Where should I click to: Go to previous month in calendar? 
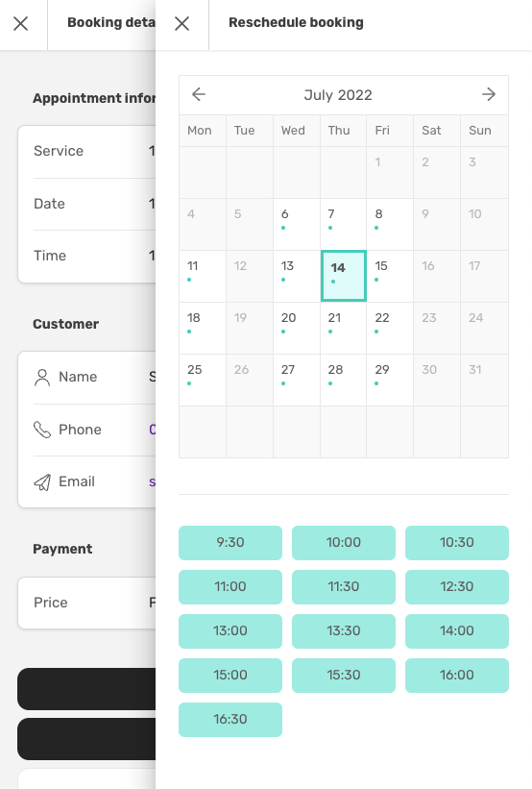[x=199, y=94]
